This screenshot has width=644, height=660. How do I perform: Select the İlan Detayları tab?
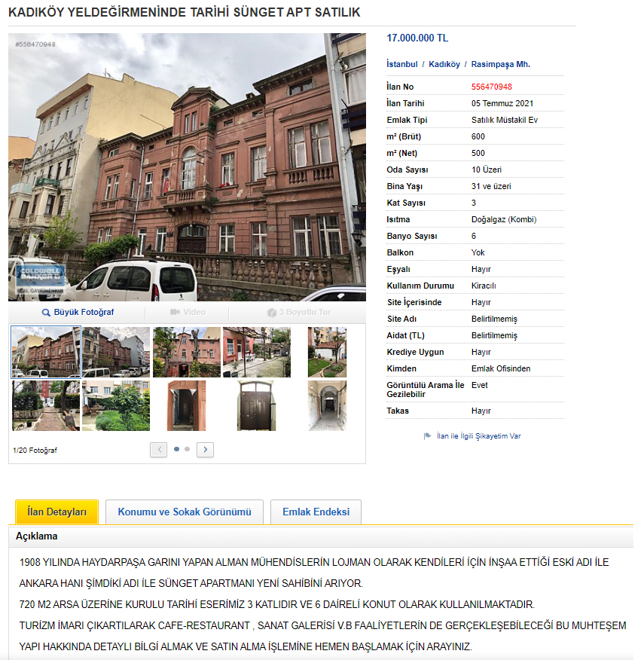point(56,512)
